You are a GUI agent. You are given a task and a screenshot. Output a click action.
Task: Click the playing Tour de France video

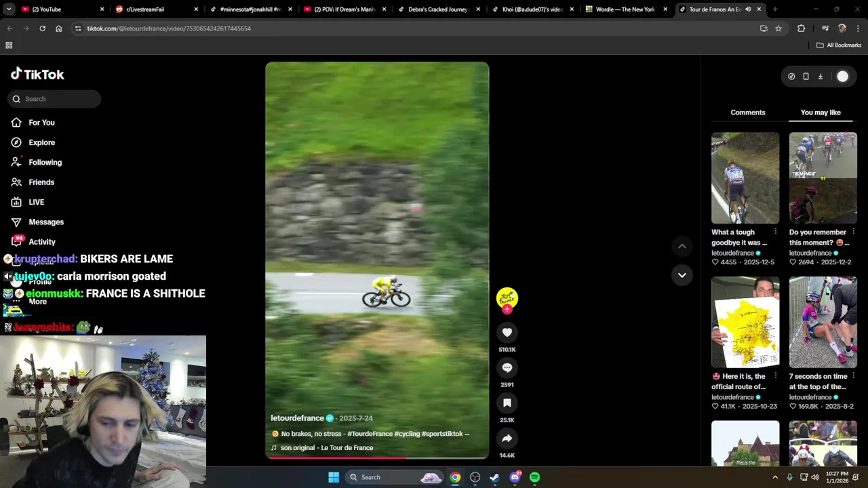pyautogui.click(x=377, y=261)
